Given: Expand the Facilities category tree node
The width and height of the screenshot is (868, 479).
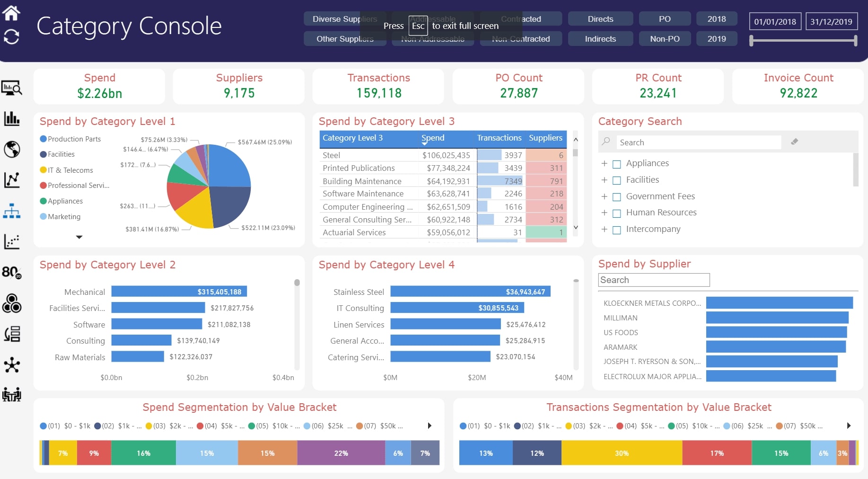Looking at the screenshot, I should pos(604,180).
